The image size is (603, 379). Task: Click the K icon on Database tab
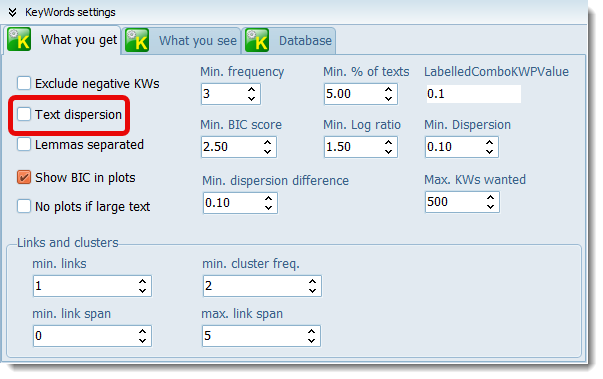pyautogui.click(x=257, y=40)
